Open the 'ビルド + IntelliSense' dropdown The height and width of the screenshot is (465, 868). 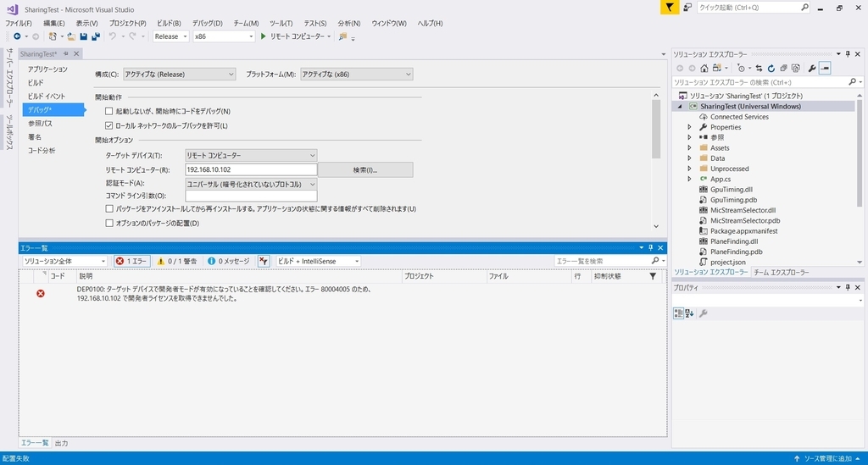319,261
